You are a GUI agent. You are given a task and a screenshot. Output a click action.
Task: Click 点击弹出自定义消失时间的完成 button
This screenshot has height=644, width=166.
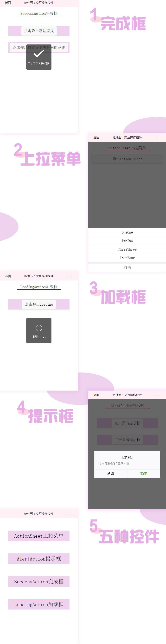tap(39, 48)
